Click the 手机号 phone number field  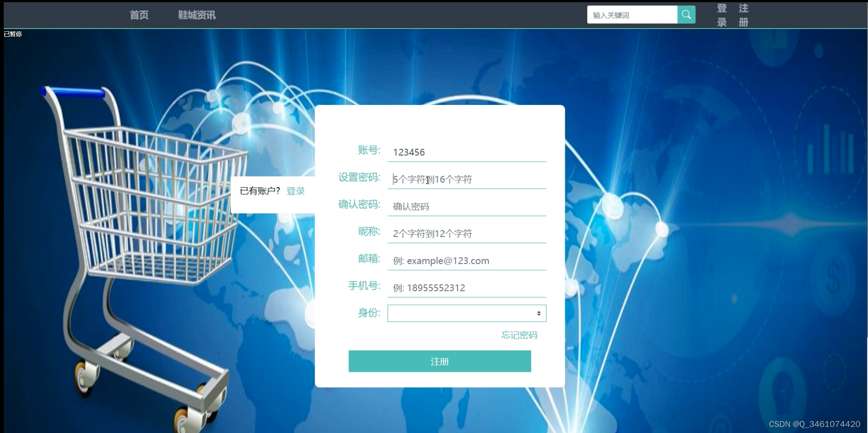tap(466, 287)
